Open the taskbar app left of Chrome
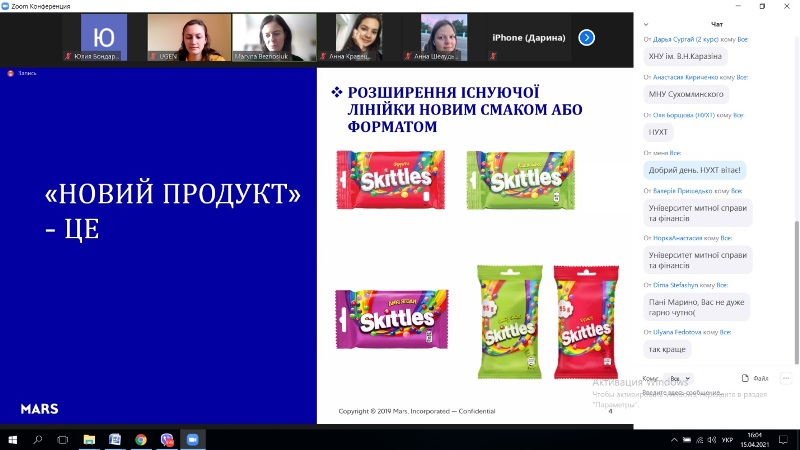800x450 pixels. [x=115, y=439]
